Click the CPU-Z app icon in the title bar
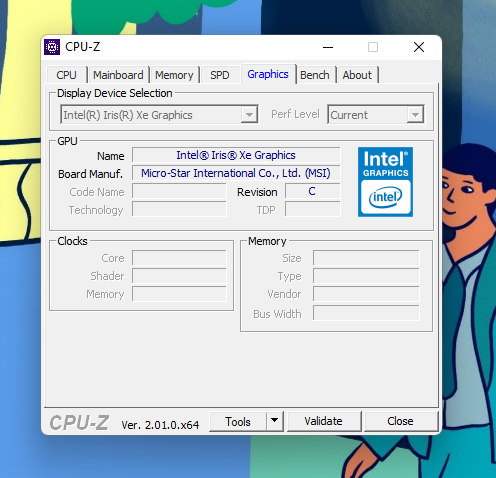This screenshot has width=496, height=478. (x=52, y=47)
